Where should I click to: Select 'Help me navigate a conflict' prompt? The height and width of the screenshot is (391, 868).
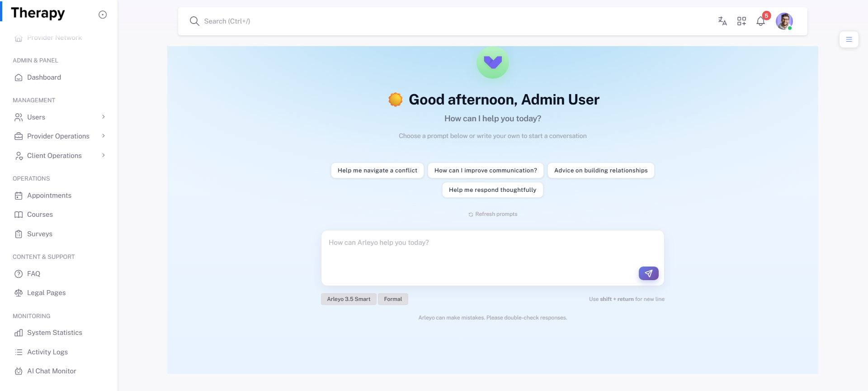[377, 171]
